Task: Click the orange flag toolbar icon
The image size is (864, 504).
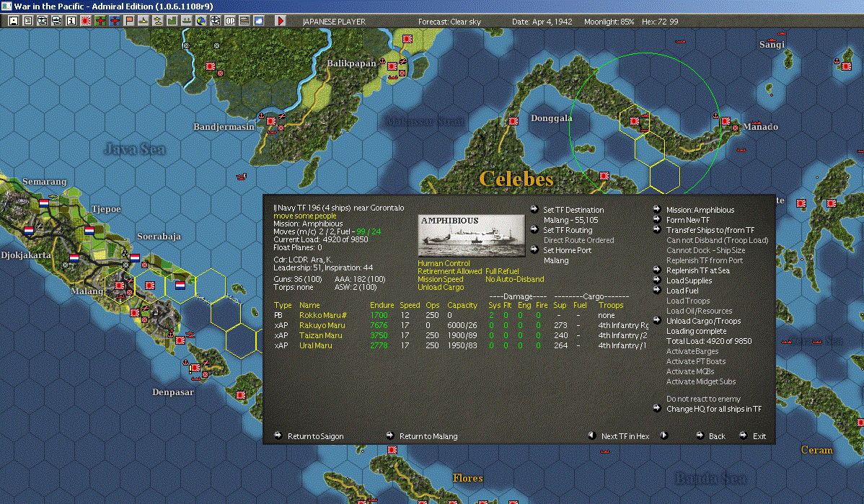Action: coord(129,21)
